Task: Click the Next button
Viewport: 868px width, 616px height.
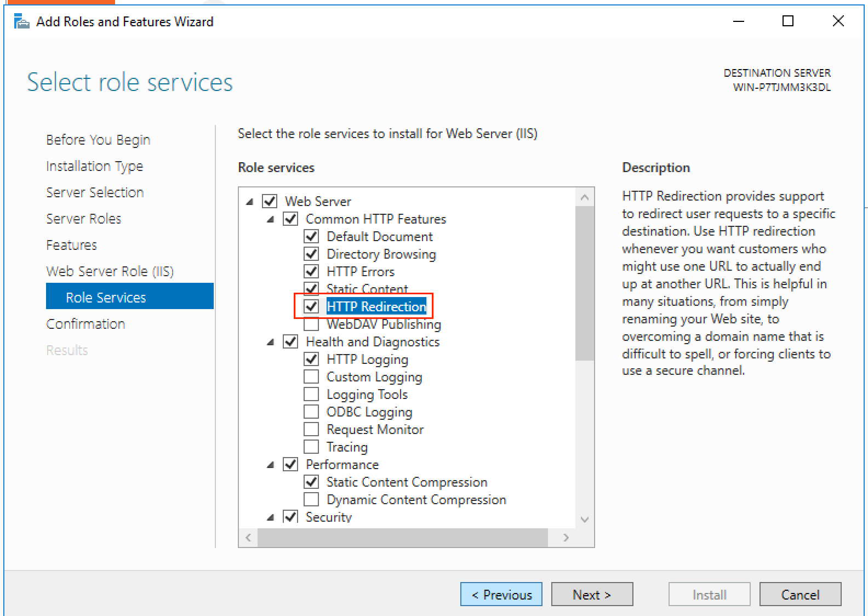Action: tap(591, 595)
